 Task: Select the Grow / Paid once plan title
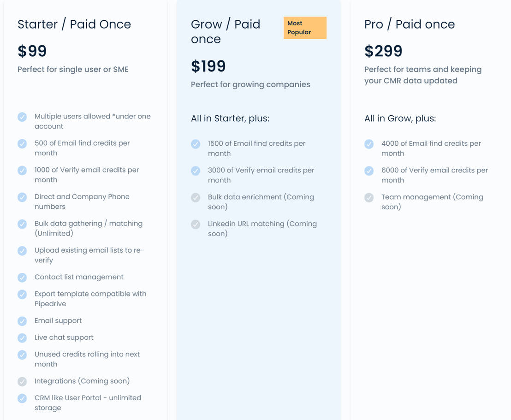[x=226, y=32]
